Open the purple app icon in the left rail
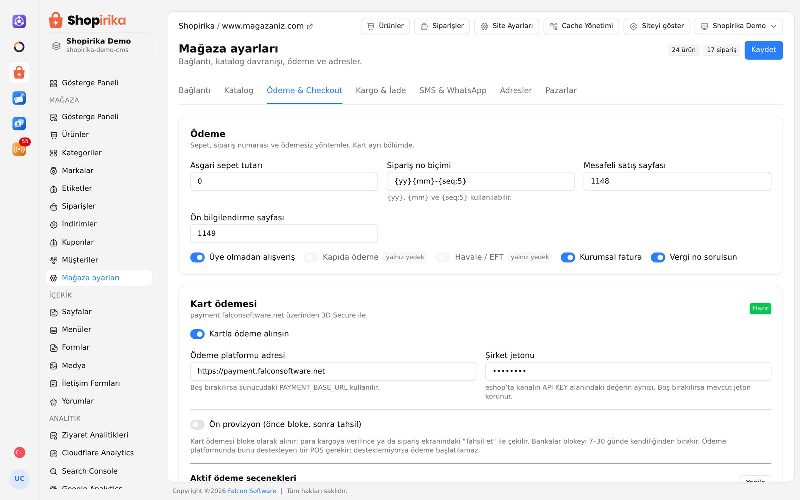The width and height of the screenshot is (800, 500). (19, 21)
